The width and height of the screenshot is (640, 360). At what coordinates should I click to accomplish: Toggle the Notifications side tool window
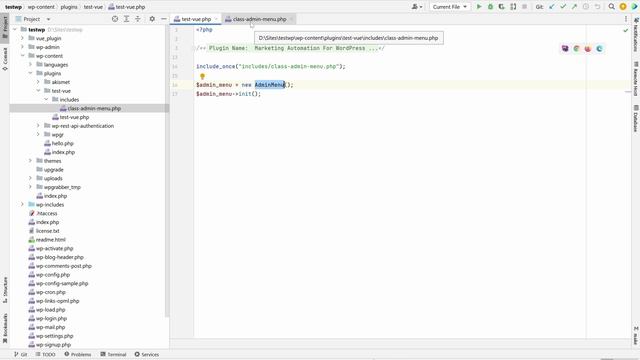636,34
